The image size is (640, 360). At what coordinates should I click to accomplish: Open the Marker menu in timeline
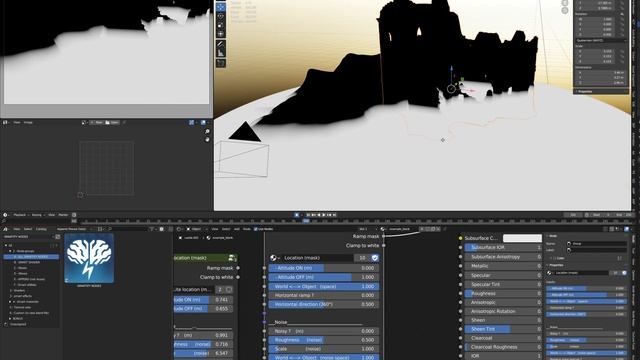(63, 215)
